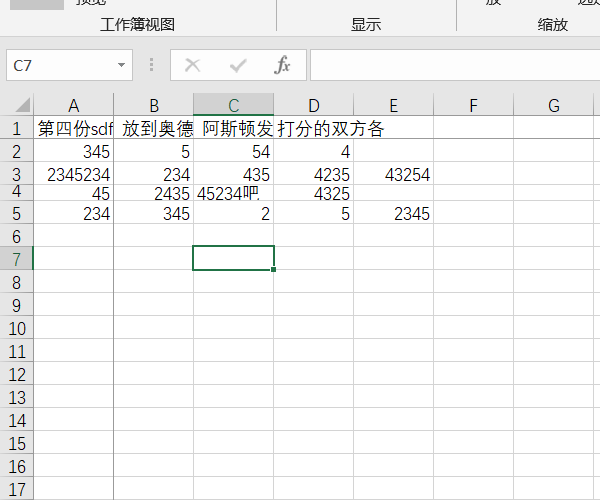The height and width of the screenshot is (500, 600).
Task: Select cell A4 with value 45
Action: (73, 193)
